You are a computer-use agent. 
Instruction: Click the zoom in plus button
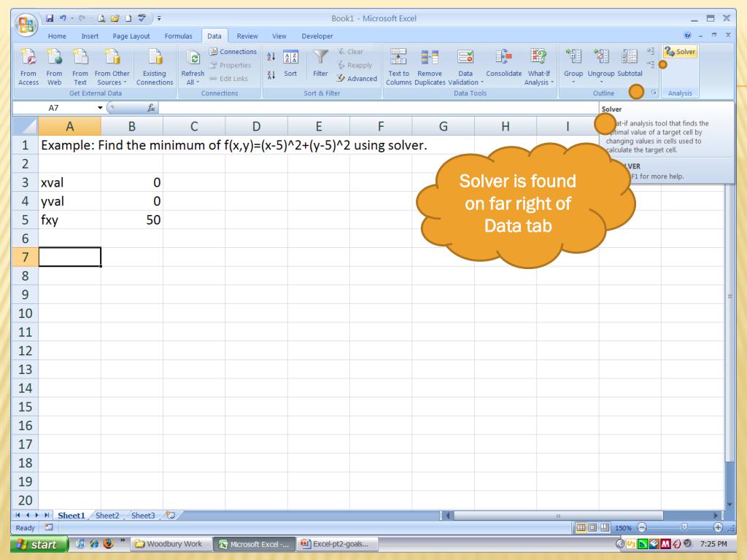click(x=718, y=528)
